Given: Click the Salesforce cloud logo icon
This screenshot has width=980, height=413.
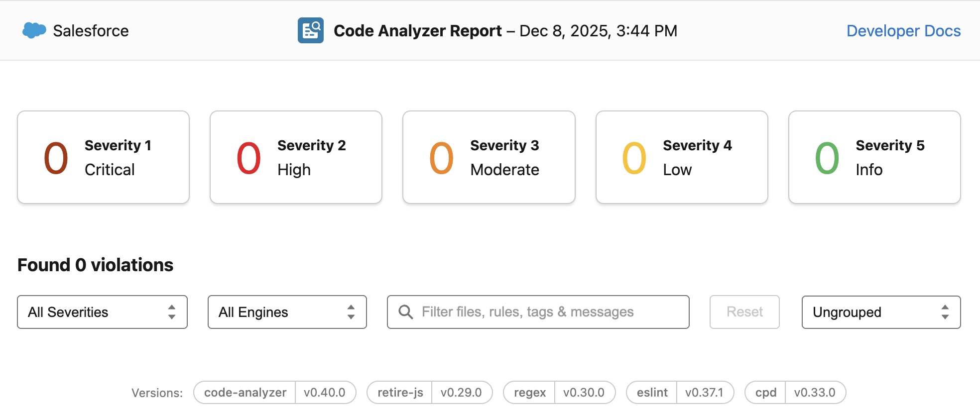Looking at the screenshot, I should (x=34, y=30).
